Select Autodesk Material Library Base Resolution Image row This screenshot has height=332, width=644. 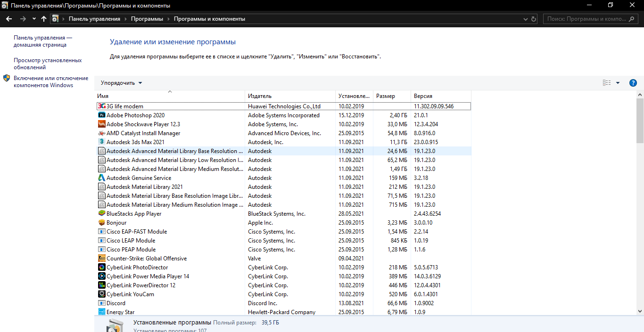click(284, 196)
